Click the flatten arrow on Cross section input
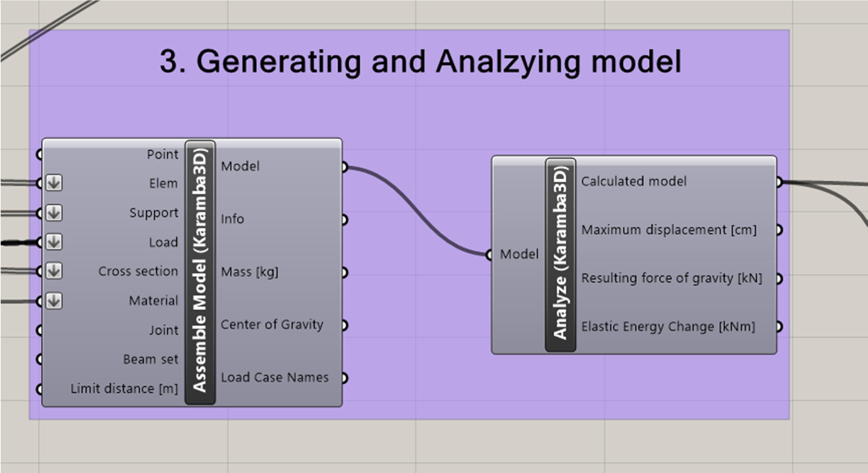Screen dimensions: 868x473 (x=54, y=271)
